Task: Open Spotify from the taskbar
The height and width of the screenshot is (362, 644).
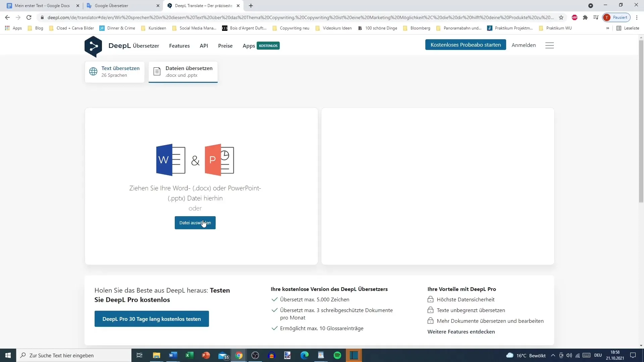Action: tap(337, 355)
